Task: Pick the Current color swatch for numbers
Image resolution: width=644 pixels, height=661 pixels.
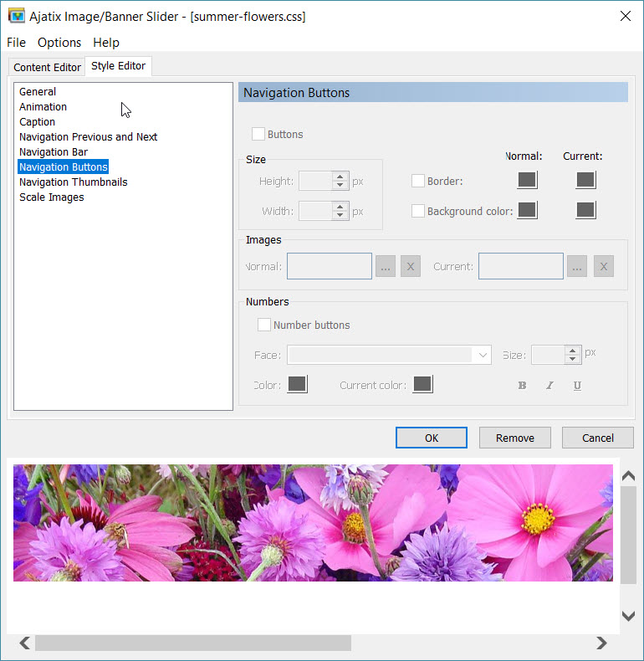Action: [x=422, y=384]
